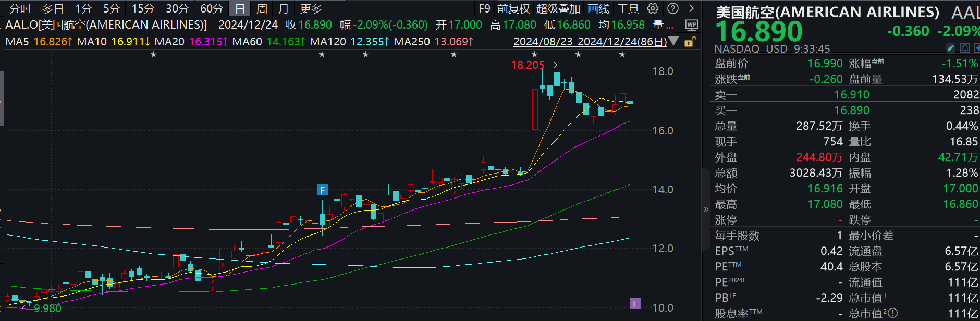Click the truncated 量... volume field
Viewport: 980px width, 321px height.
tap(663, 25)
